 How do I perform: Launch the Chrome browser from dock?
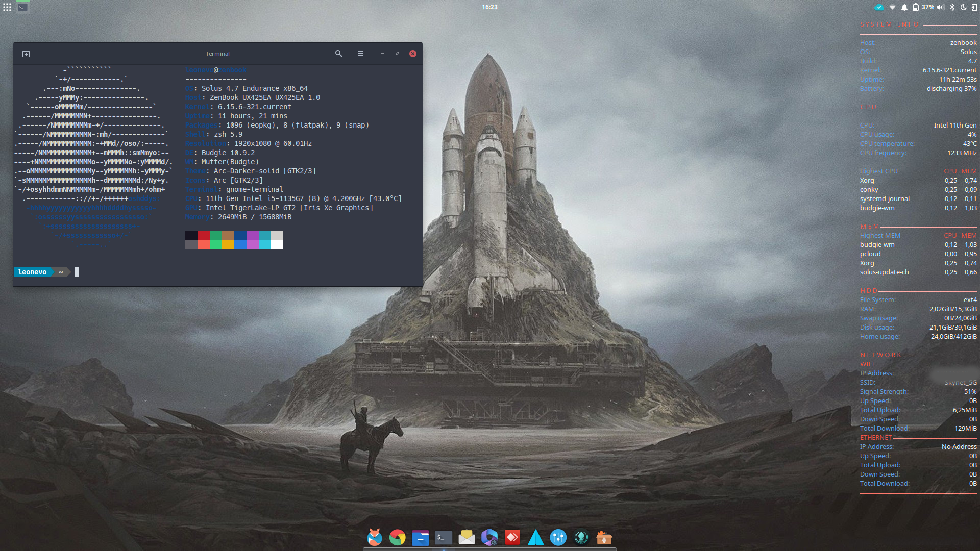coord(398,537)
